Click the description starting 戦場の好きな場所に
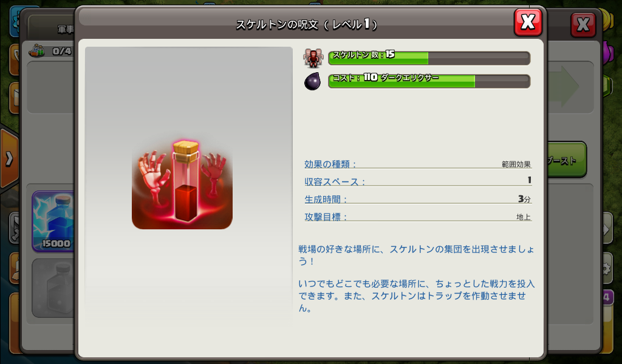 point(416,255)
